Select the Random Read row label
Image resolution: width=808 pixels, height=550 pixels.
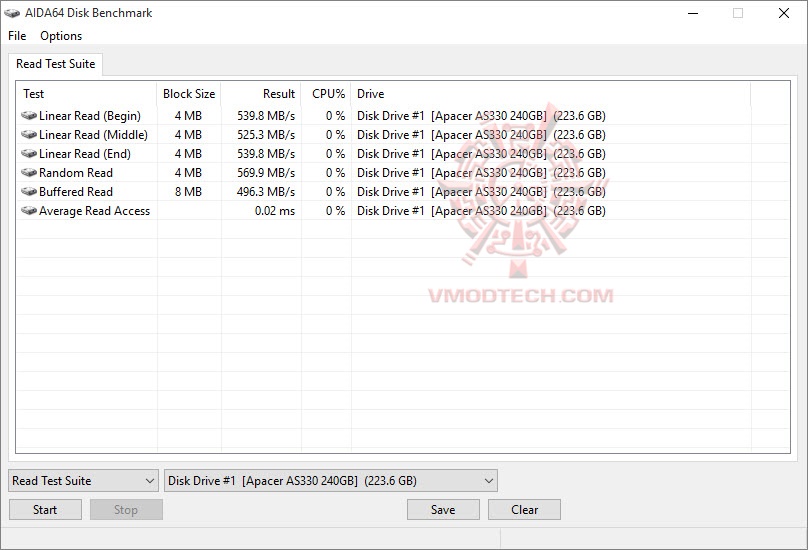[76, 173]
